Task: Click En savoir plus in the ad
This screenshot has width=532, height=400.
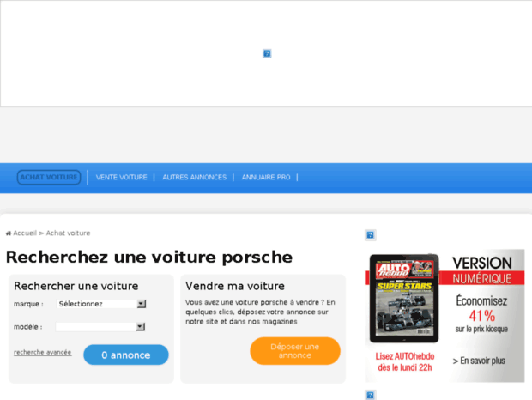Action: pyautogui.click(x=479, y=361)
